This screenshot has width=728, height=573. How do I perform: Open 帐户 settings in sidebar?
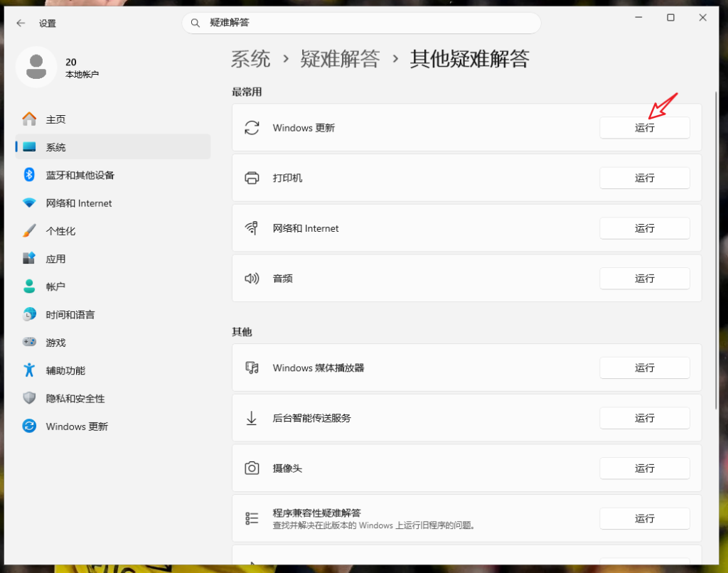click(113, 286)
